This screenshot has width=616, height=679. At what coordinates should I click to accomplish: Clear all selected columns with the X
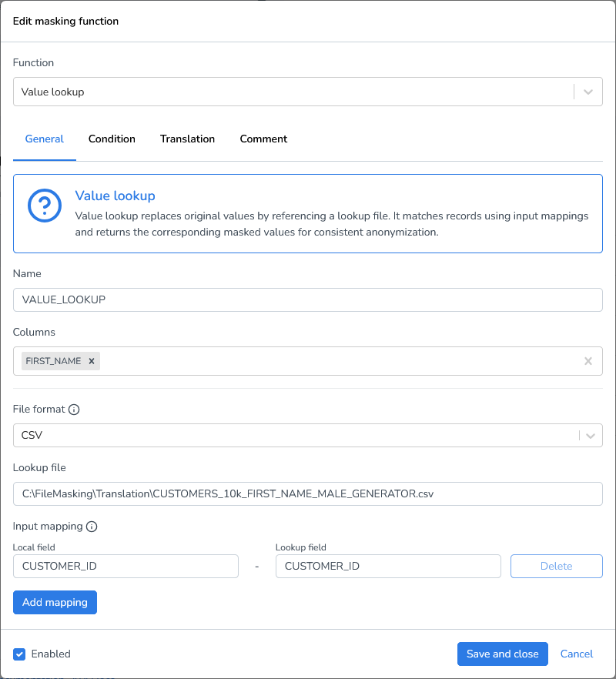click(588, 361)
